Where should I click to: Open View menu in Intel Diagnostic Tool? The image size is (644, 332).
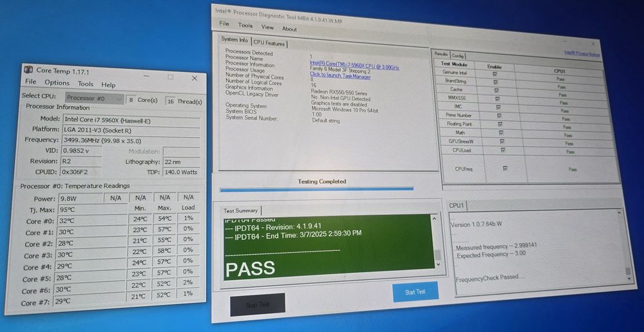coord(267,27)
